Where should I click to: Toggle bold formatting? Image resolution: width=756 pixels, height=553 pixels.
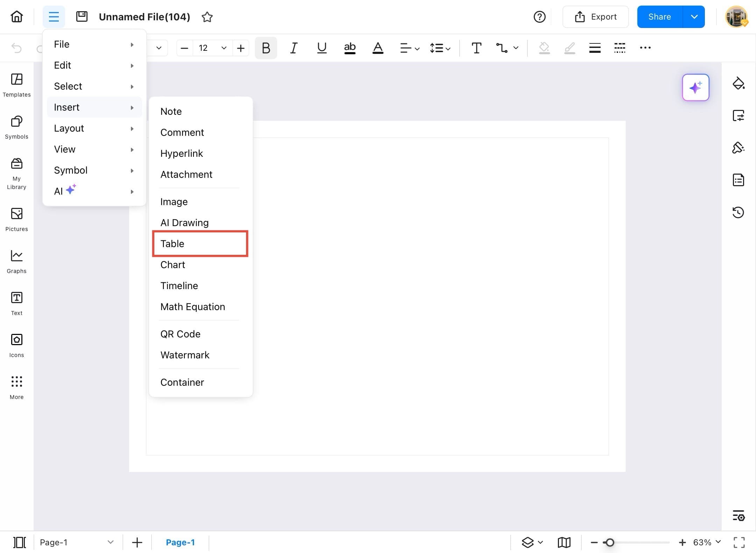tap(266, 48)
